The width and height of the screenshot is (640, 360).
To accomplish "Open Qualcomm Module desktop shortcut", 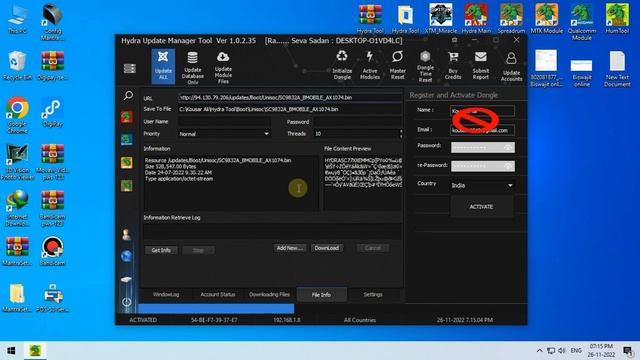I will coord(582,22).
